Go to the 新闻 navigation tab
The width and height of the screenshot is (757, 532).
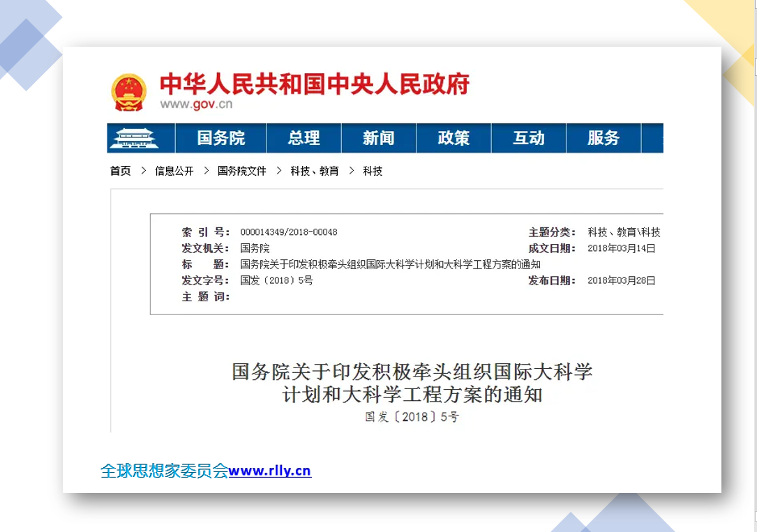[x=379, y=138]
